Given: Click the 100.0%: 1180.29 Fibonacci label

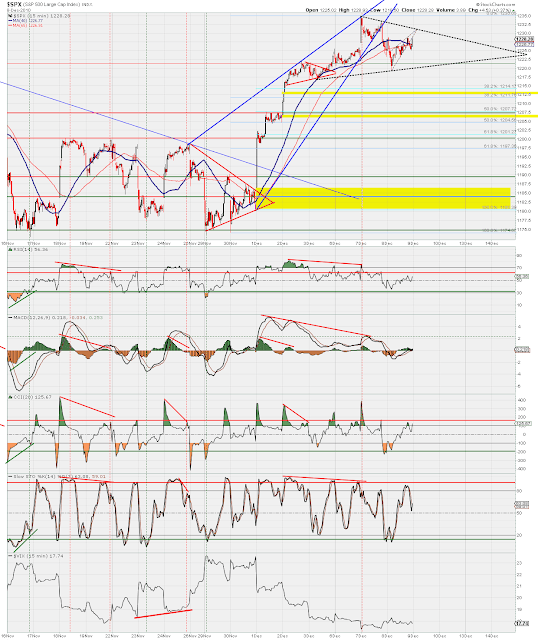Looking at the screenshot, I should pyautogui.click(x=499, y=207).
